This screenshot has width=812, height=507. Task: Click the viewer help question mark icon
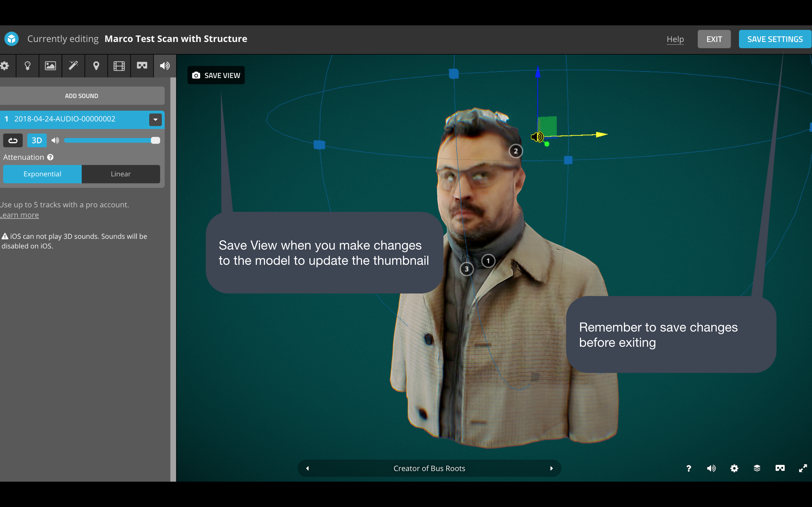pos(689,468)
